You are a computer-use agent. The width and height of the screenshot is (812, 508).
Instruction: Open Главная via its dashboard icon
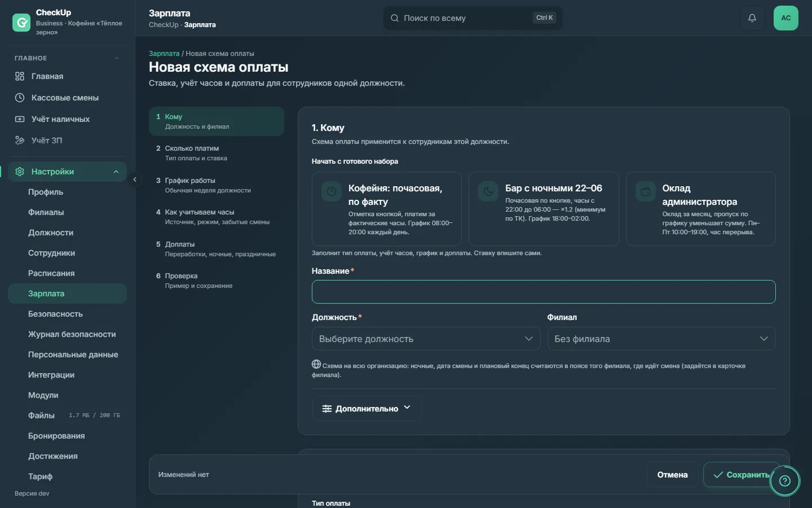pos(20,76)
